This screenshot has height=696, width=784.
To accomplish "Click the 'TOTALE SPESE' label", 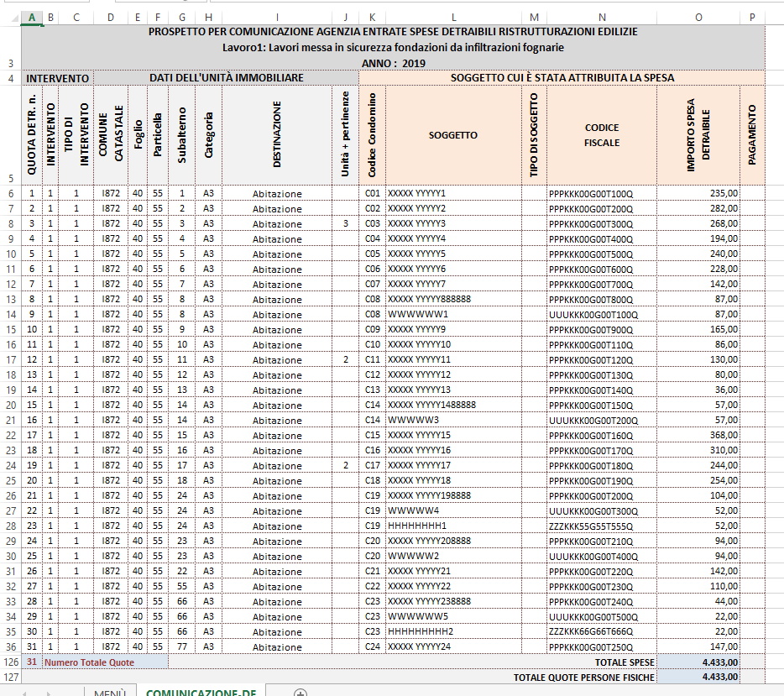I will click(625, 662).
